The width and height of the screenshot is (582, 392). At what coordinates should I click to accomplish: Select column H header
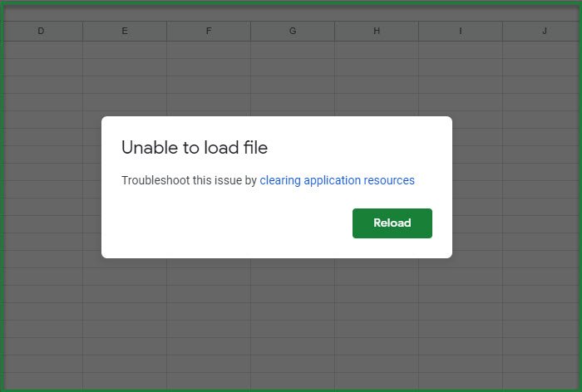click(x=377, y=32)
